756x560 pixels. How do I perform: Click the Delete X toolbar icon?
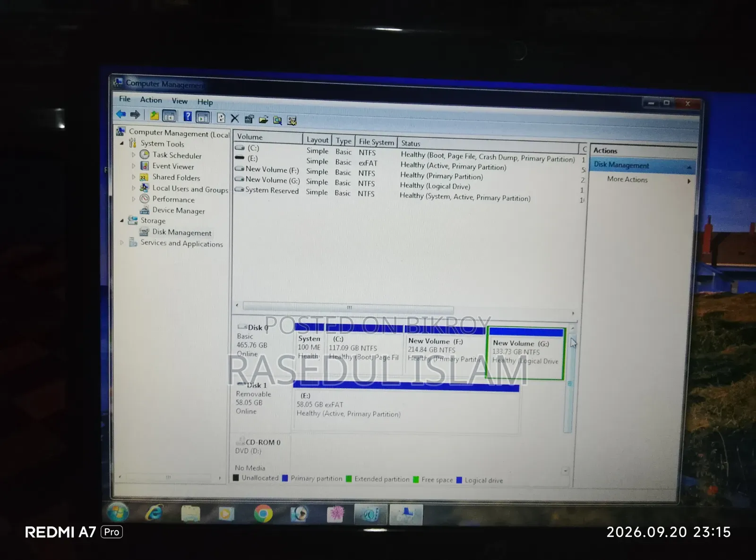[x=235, y=118]
